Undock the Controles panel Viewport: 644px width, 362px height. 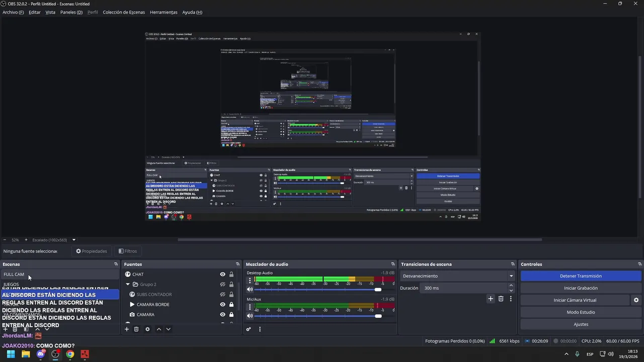[x=639, y=264]
